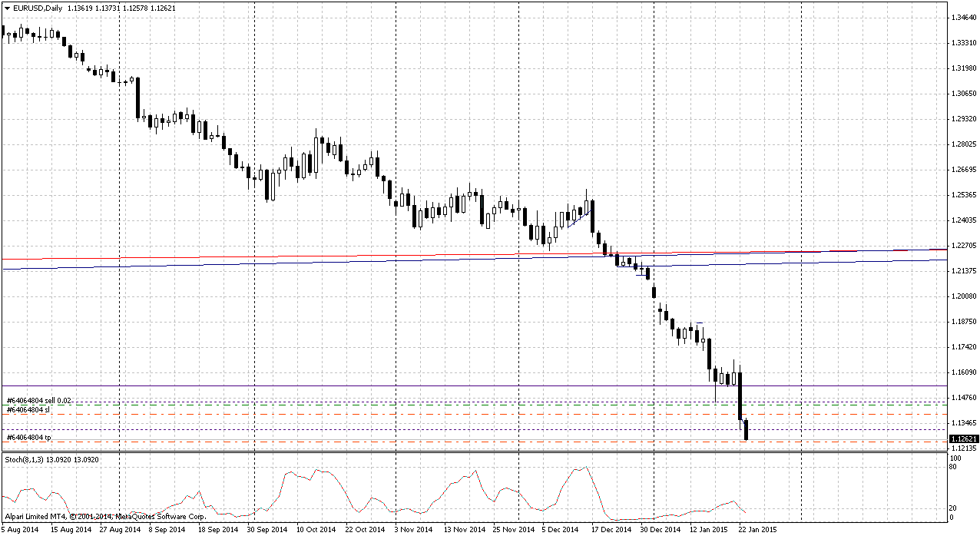Click the 20 level on Stochastic scale

coord(954,508)
